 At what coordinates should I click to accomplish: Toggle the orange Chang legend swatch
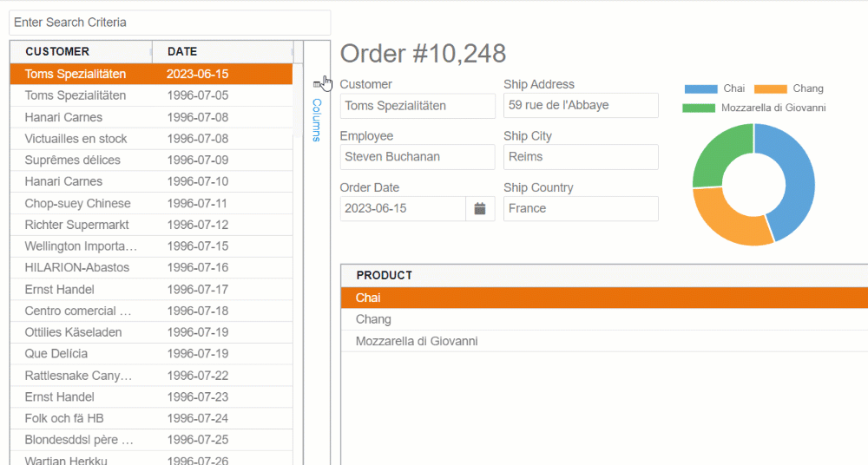[771, 89]
